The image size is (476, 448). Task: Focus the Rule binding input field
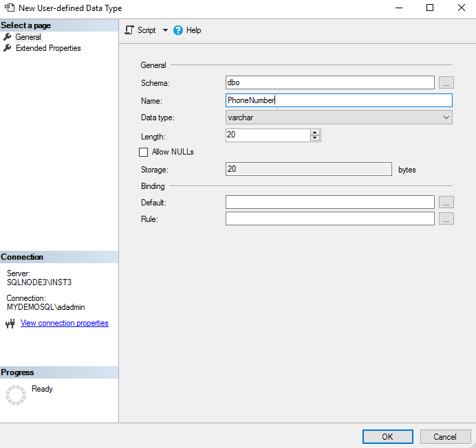329,219
